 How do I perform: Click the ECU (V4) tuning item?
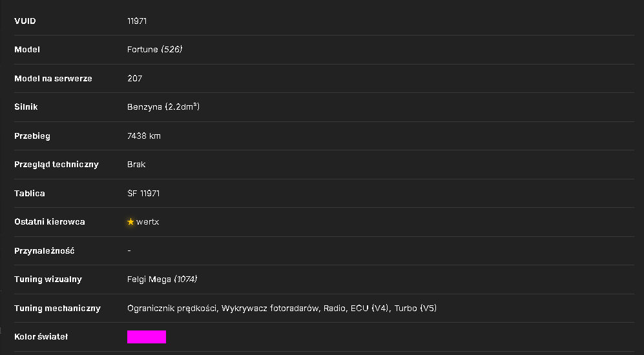[x=369, y=309]
